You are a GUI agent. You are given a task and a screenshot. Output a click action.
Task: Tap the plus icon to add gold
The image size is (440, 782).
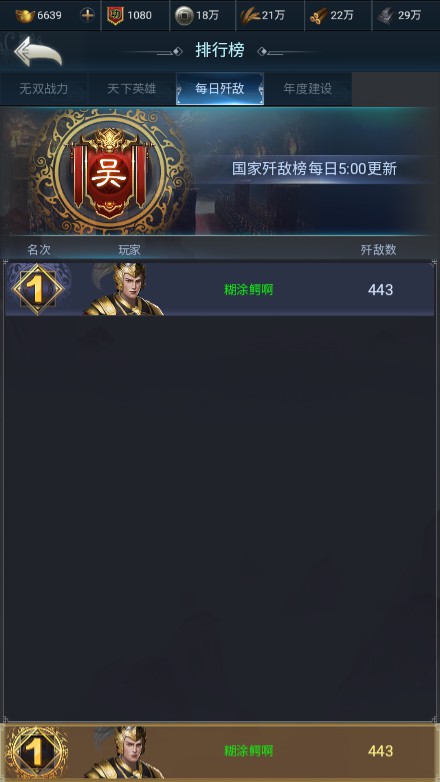tap(87, 15)
